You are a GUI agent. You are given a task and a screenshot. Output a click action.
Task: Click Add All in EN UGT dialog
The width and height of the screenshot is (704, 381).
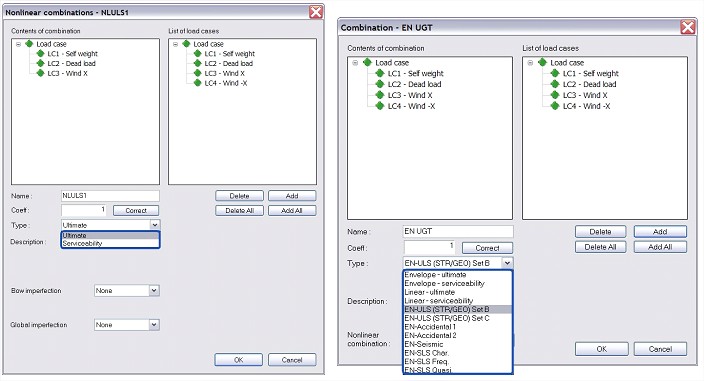tap(660, 247)
